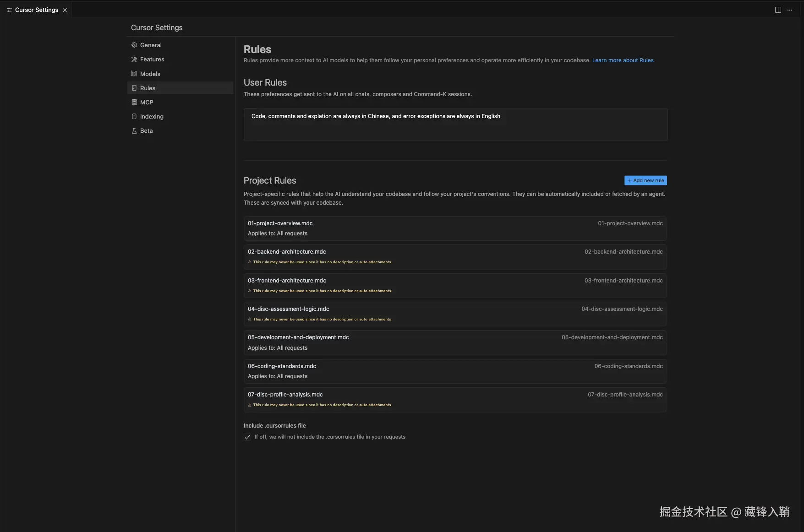Click inside the User Rules text box
The image size is (804, 532).
[x=455, y=125]
